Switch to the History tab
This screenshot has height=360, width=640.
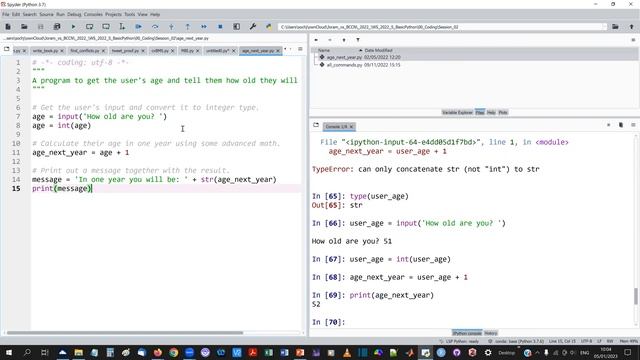coord(491,333)
